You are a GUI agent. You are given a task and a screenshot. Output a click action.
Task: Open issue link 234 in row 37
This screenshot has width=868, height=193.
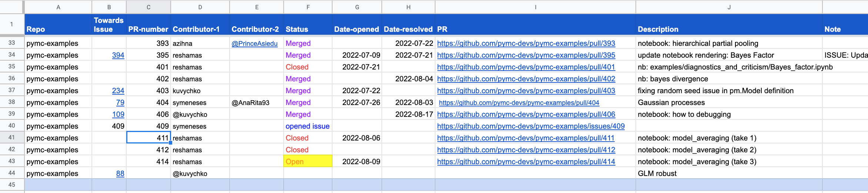pos(118,91)
